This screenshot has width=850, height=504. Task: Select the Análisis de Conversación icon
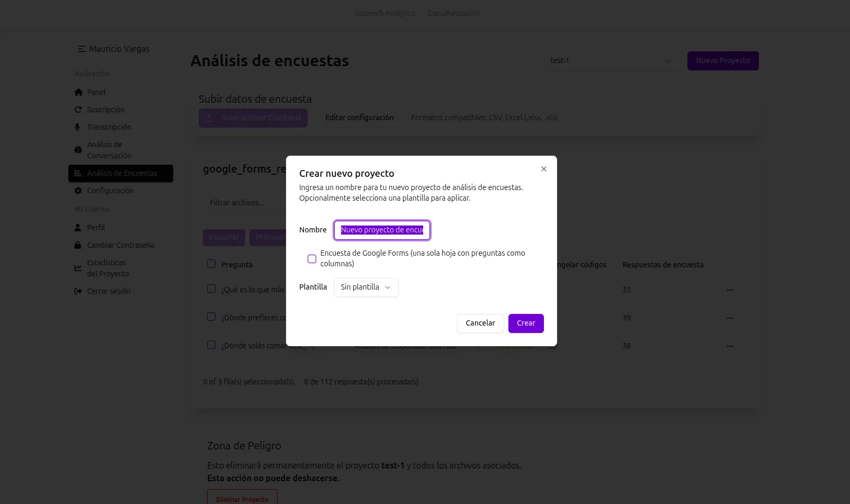[x=77, y=150]
